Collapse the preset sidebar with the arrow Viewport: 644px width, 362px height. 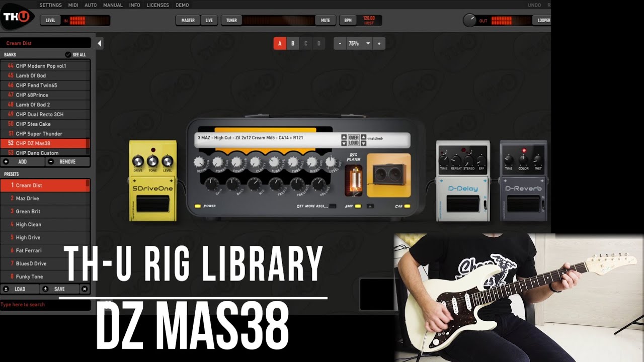pyautogui.click(x=99, y=44)
